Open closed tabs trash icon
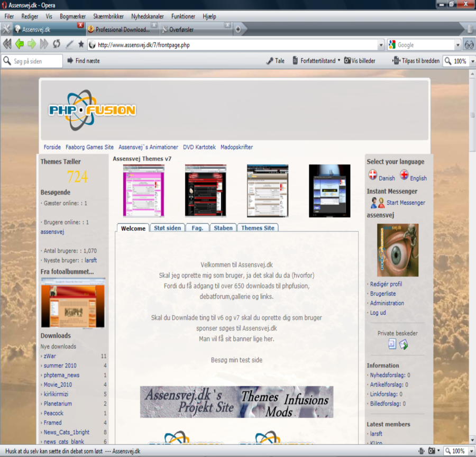 (x=470, y=29)
